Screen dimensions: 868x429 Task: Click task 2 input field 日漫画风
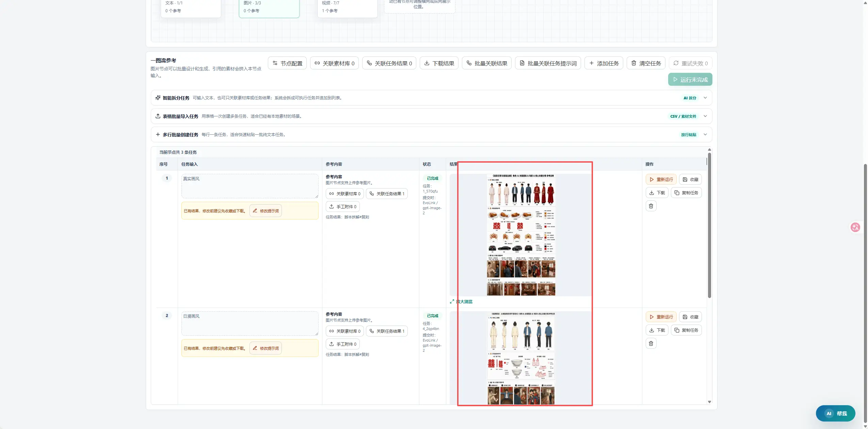pyautogui.click(x=250, y=324)
